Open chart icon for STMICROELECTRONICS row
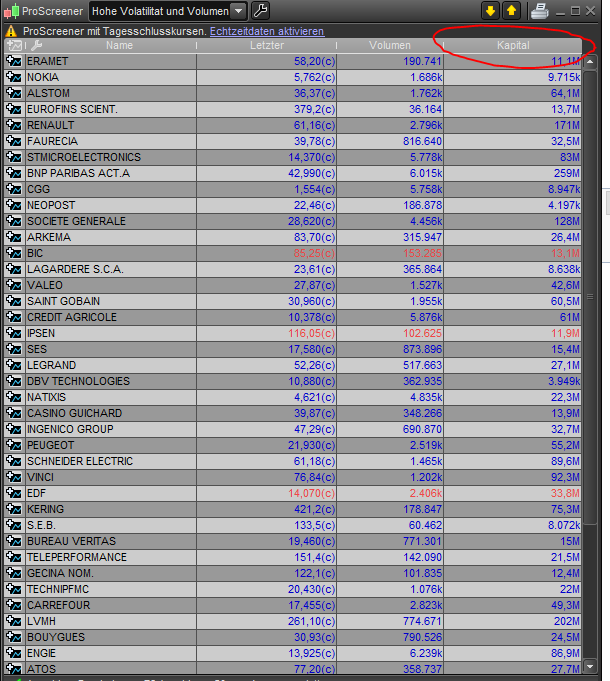Viewport: 610px width, 681px height. coord(14,157)
